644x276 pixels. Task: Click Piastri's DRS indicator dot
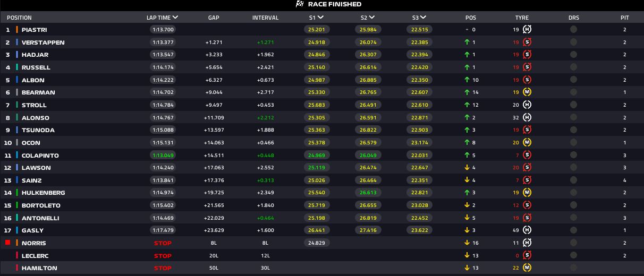[x=573, y=30]
